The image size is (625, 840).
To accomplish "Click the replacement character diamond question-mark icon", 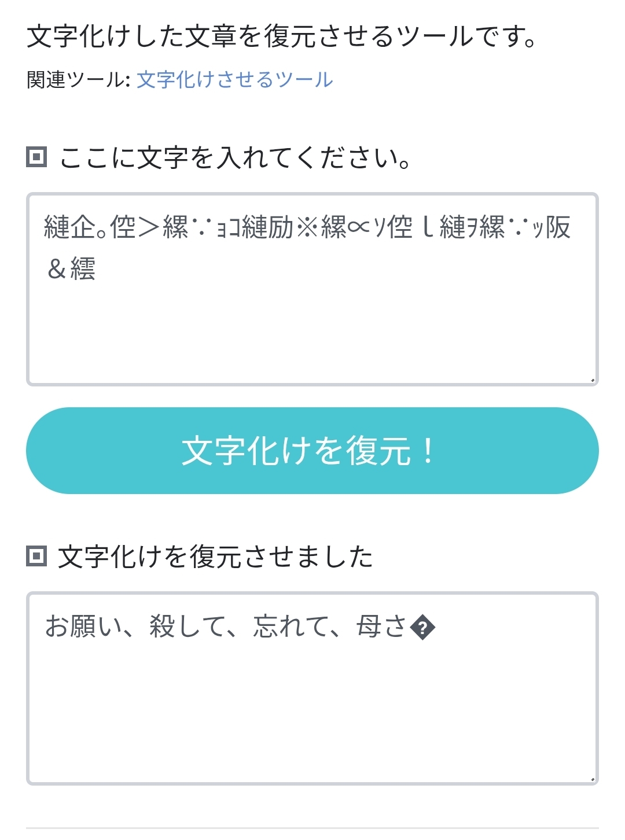I will (422, 628).
